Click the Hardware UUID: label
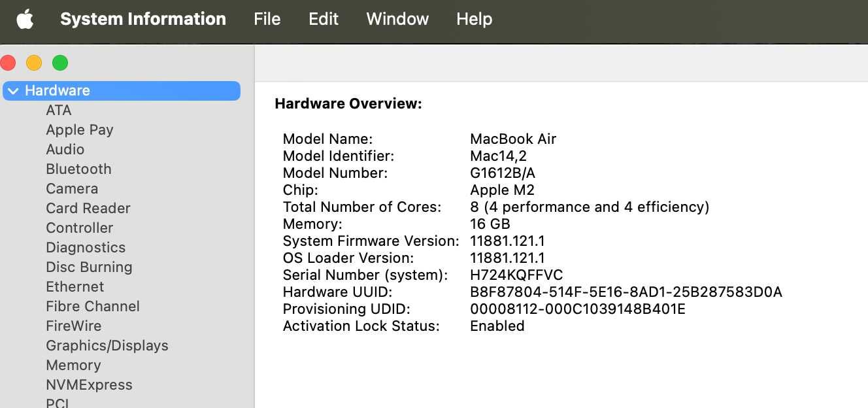This screenshot has width=868, height=408. click(x=337, y=292)
